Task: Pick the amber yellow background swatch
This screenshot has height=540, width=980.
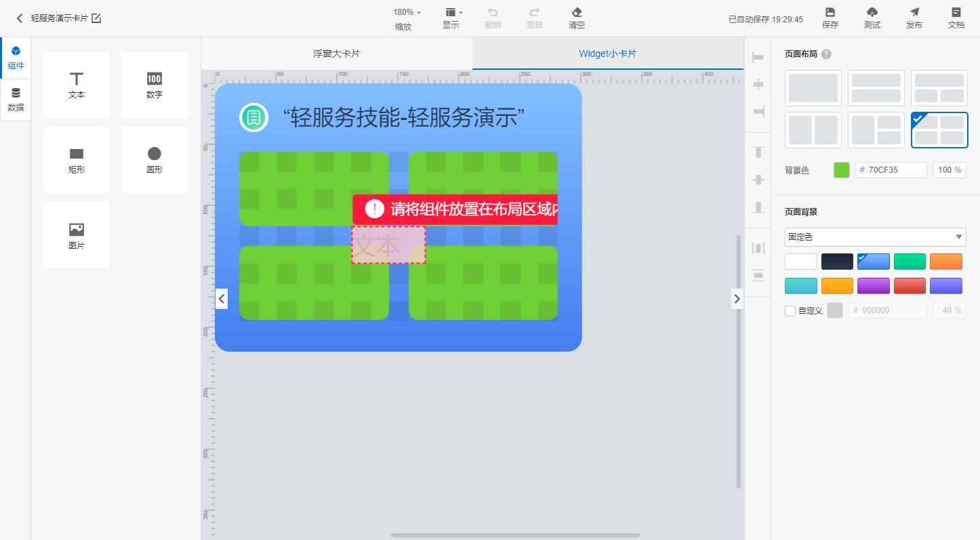Action: click(838, 286)
